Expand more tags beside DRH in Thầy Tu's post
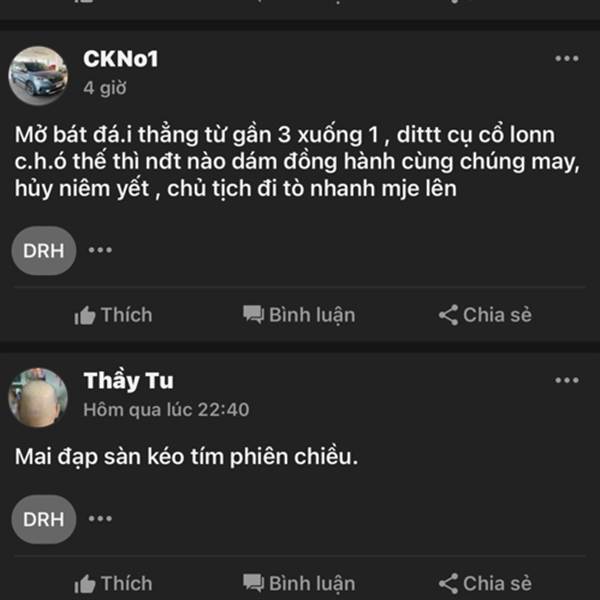The image size is (600, 600). pyautogui.click(x=100, y=518)
